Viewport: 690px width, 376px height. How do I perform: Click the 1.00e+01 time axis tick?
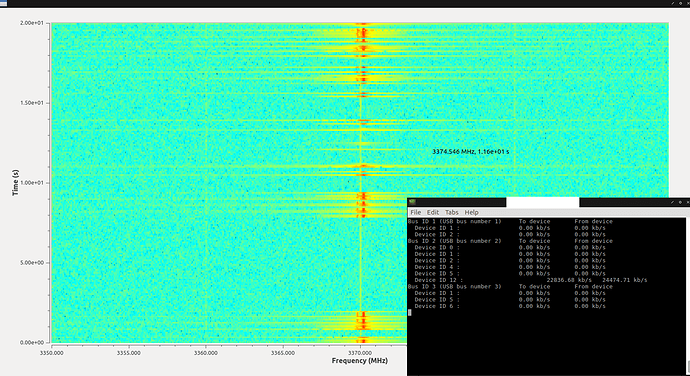pos(32,183)
